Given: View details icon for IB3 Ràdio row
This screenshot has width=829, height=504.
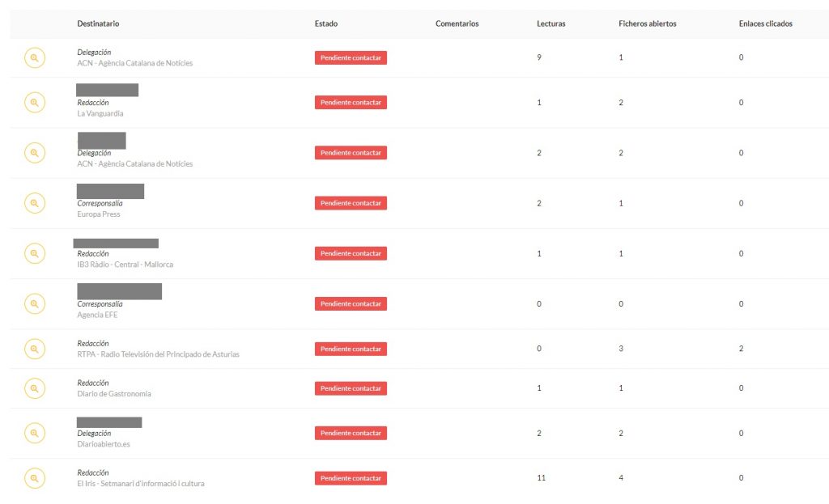Looking at the screenshot, I should pyautogui.click(x=34, y=253).
